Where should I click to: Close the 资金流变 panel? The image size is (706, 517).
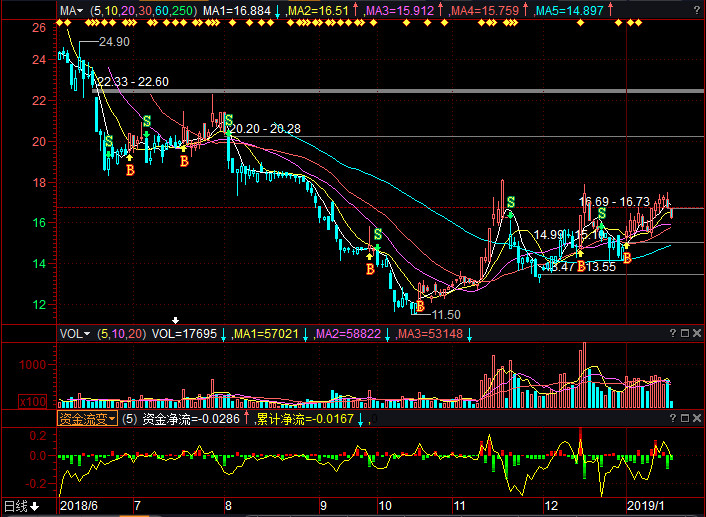click(x=697, y=418)
